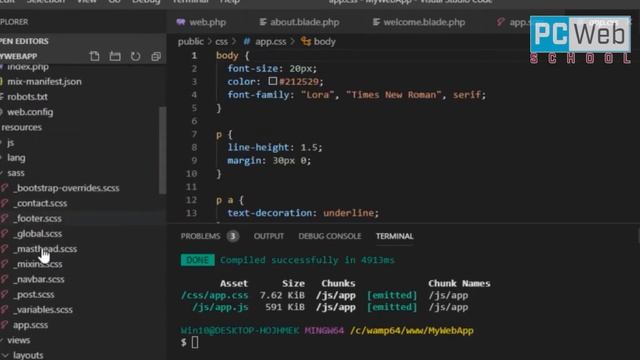The height and width of the screenshot is (360, 640).
Task: Click 'app.css' in the breadcrumb
Action: (271, 41)
